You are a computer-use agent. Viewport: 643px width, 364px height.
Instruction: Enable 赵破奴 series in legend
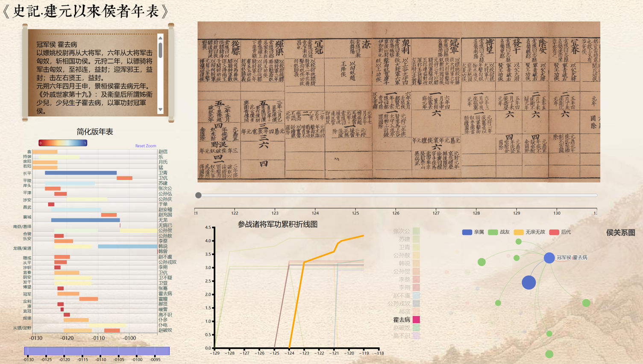click(x=402, y=328)
